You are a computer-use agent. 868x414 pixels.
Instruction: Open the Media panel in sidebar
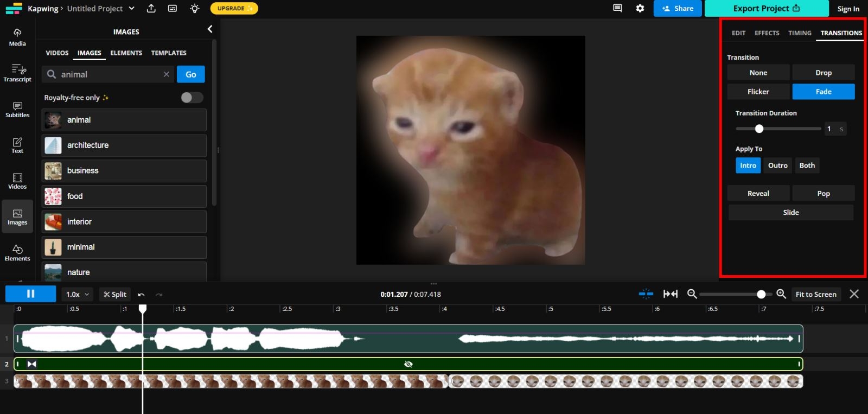coord(17,37)
